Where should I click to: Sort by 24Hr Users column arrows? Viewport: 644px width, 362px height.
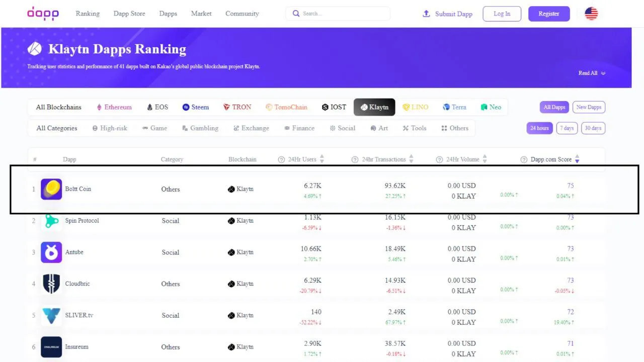coord(322,159)
